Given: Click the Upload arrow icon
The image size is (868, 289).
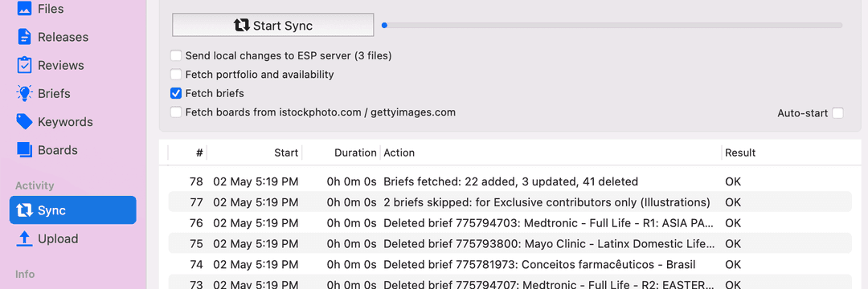Looking at the screenshot, I should [x=24, y=238].
